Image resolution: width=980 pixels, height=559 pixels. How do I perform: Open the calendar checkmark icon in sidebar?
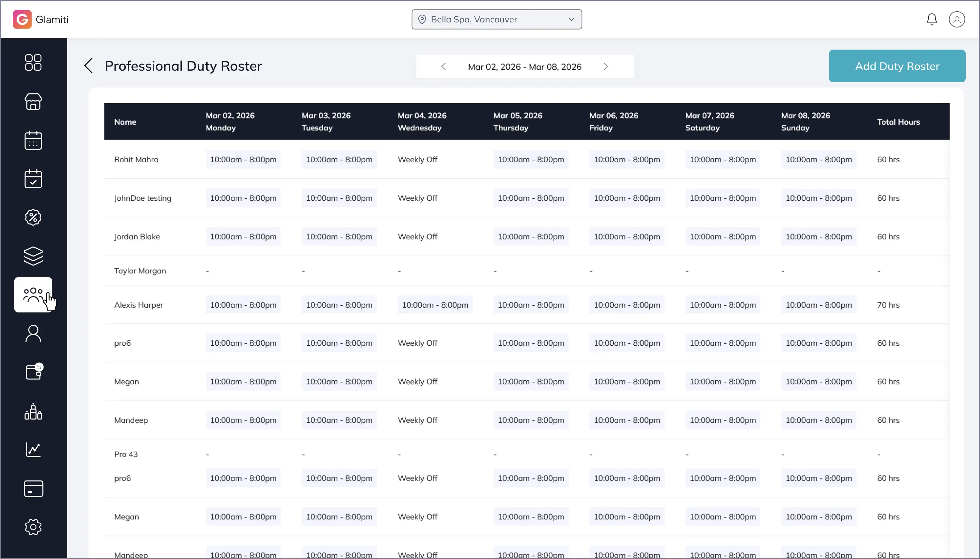(x=33, y=179)
